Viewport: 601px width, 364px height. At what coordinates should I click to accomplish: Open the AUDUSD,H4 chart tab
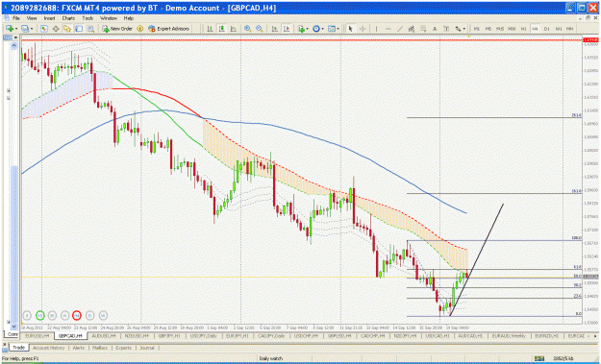click(x=104, y=336)
